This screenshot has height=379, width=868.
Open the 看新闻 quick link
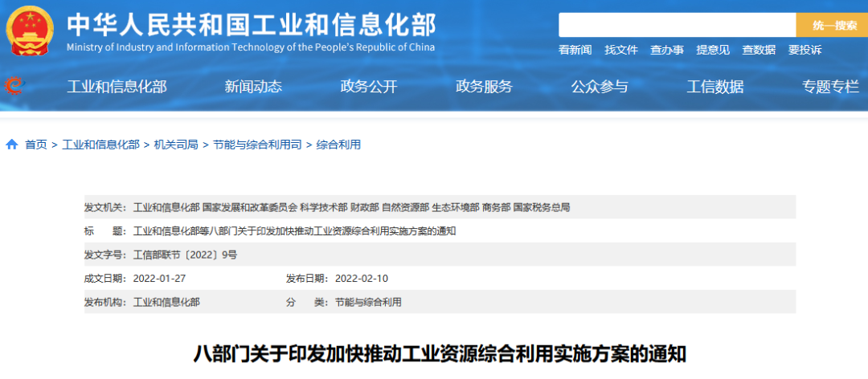tap(575, 51)
